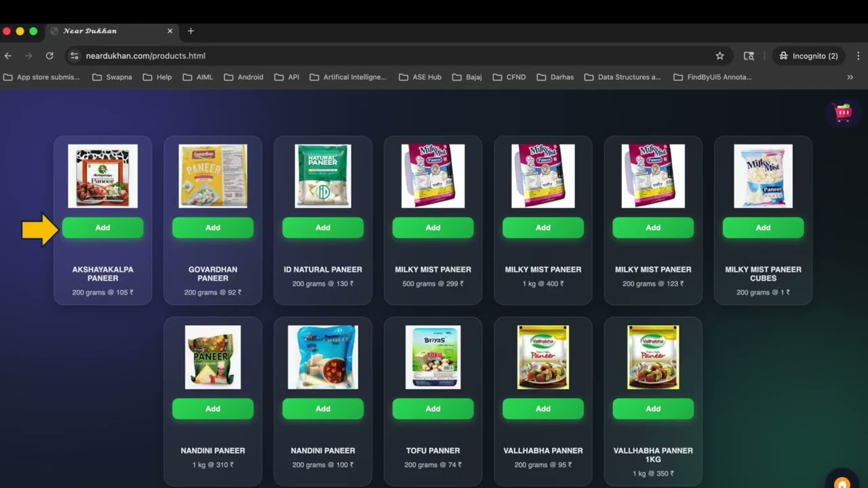This screenshot has width=868, height=488.
Task: Click the Govardhan Paneer product image
Action: tap(213, 176)
